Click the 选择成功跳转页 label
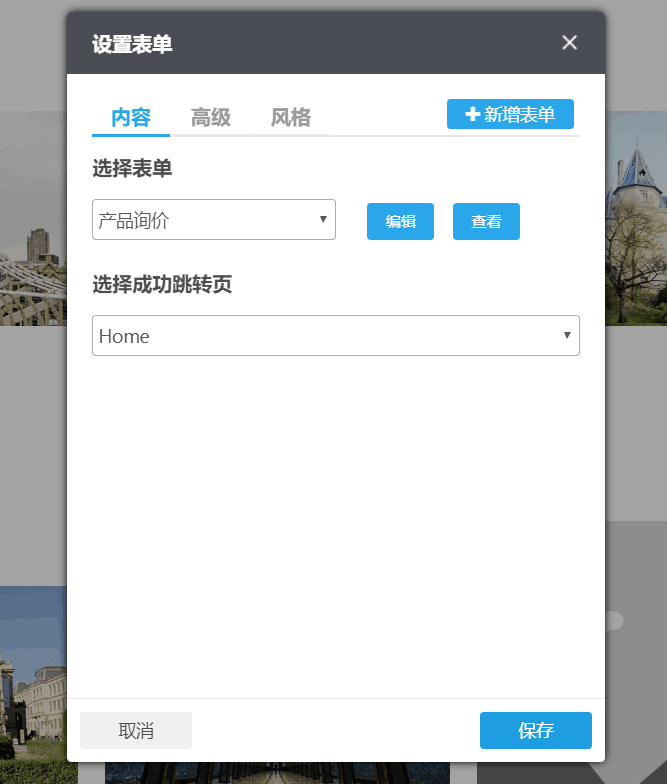Screen dimensions: 667x784 [x=162, y=285]
